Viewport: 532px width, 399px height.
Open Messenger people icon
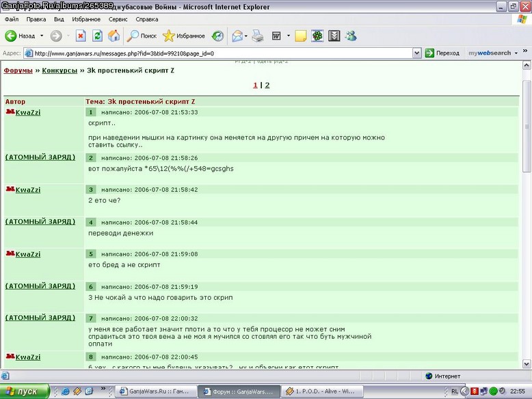point(351,36)
